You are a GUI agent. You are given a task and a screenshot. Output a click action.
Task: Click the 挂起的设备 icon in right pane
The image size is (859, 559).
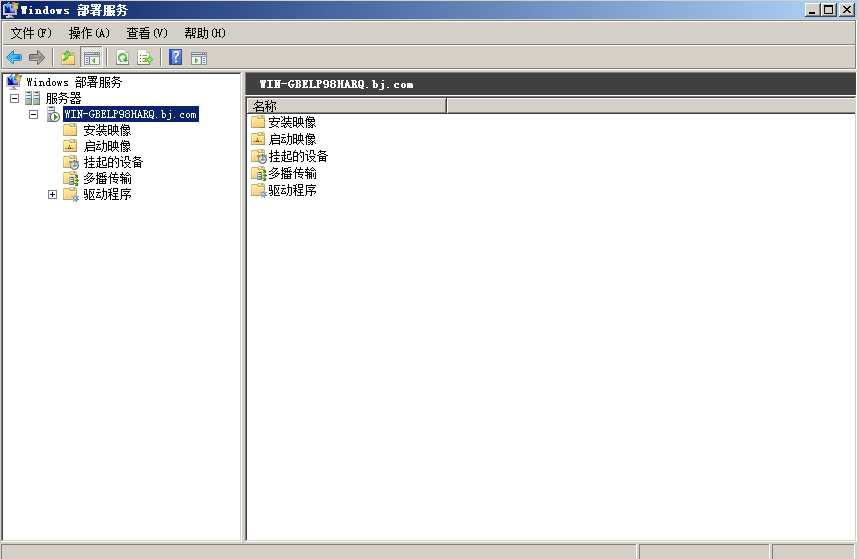tap(259, 156)
